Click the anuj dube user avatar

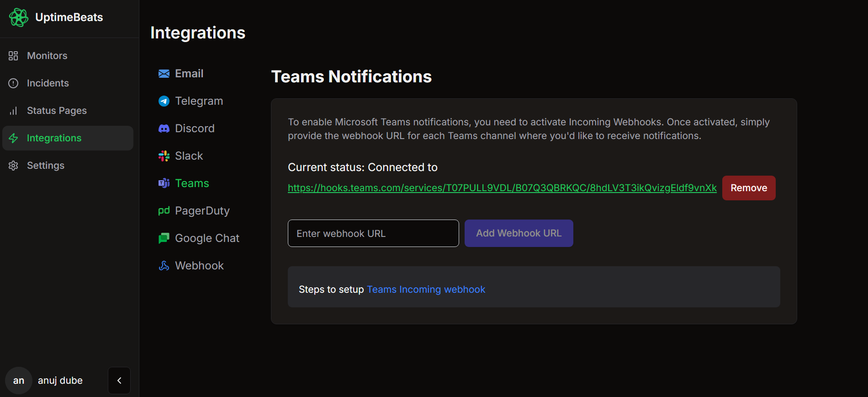point(19,381)
